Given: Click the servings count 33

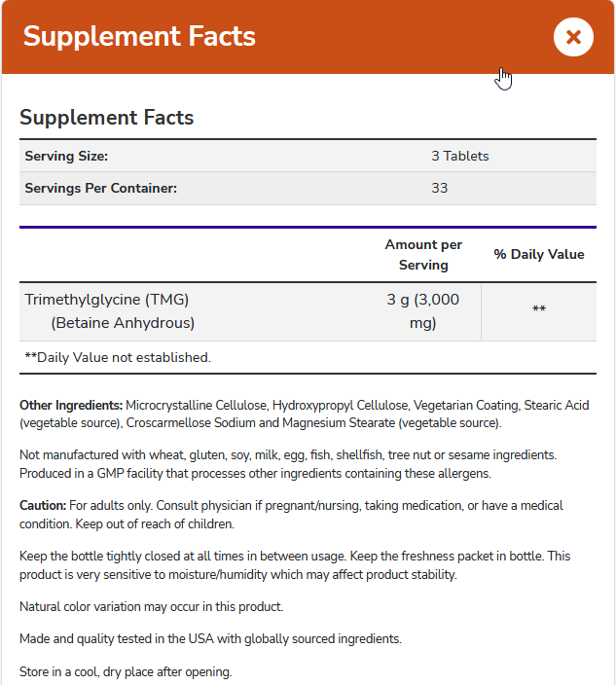Looking at the screenshot, I should tap(440, 188).
